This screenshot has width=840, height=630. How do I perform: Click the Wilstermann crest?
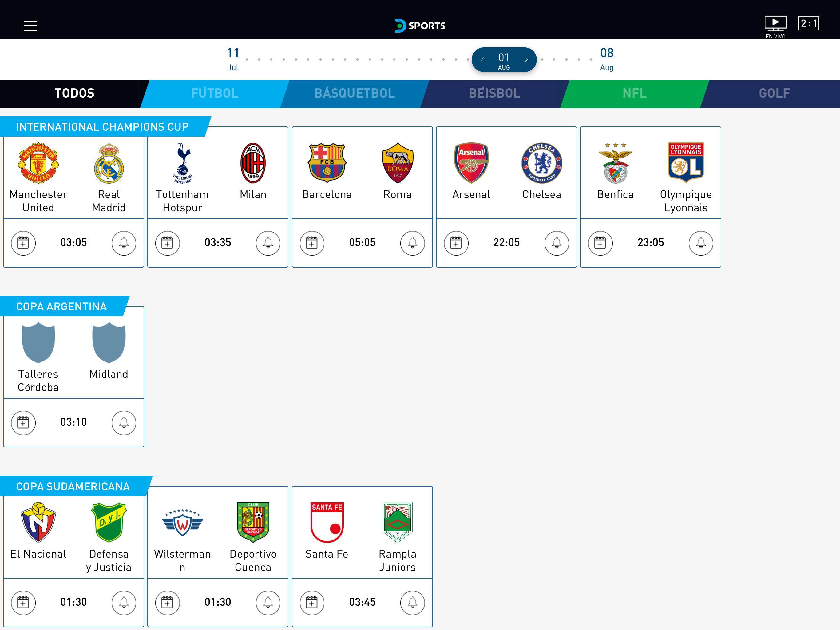coord(183,523)
